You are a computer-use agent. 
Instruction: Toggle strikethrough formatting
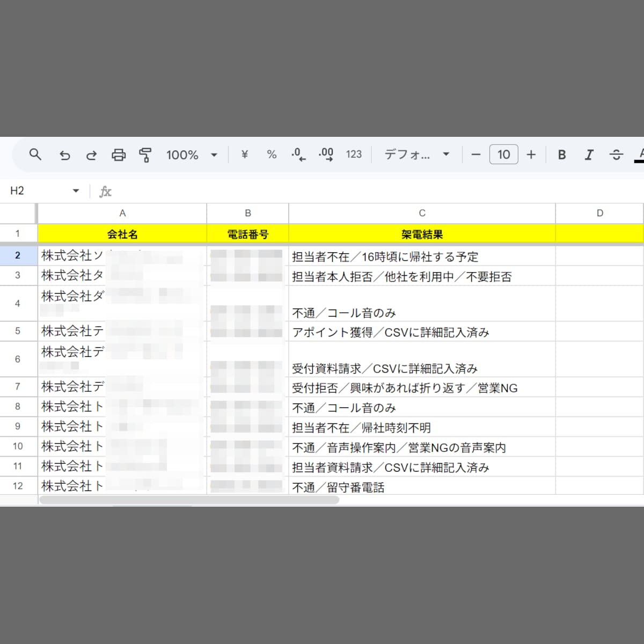616,155
